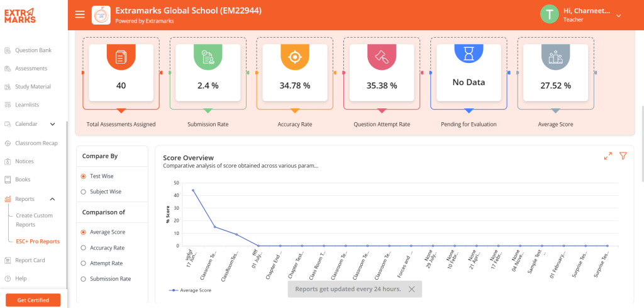This screenshot has height=308, width=644.
Task: Open Assessments from sidebar
Action: (x=31, y=69)
